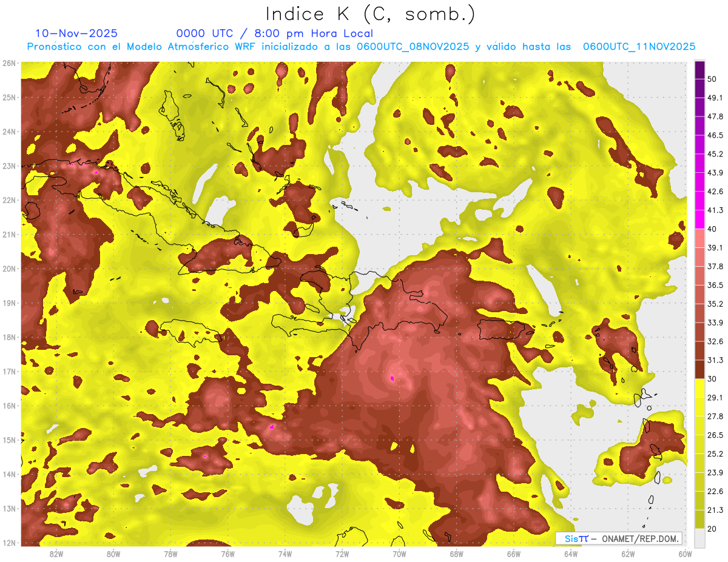The width and height of the screenshot is (728, 562).
Task: Select the dark brown colorbar segment between 30 and 31.3
Action: click(699, 369)
